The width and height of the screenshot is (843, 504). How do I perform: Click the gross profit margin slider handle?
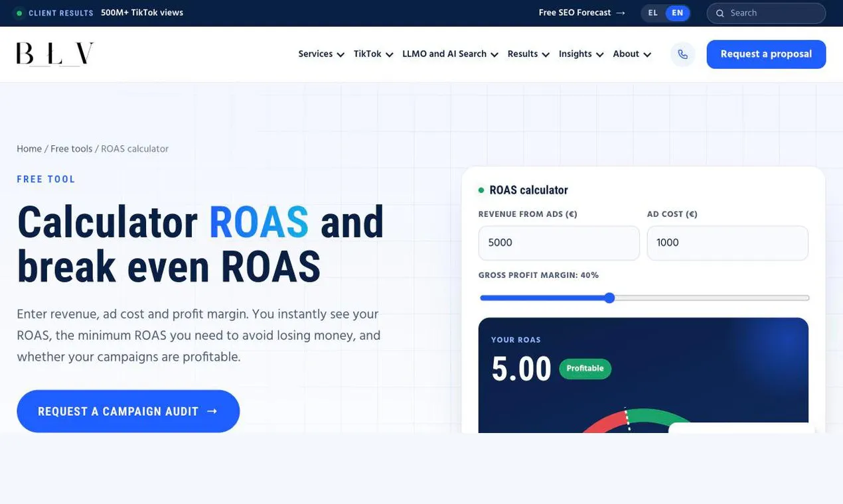609,298
